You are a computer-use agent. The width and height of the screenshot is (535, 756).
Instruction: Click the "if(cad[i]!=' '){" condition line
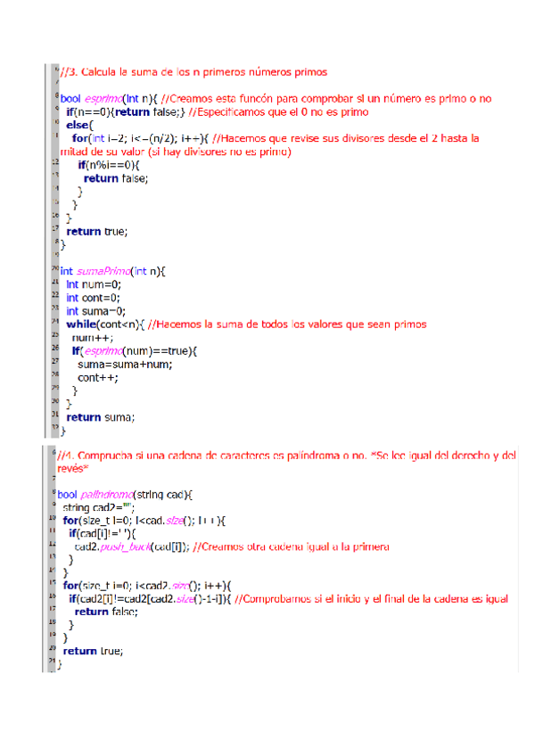click(103, 534)
